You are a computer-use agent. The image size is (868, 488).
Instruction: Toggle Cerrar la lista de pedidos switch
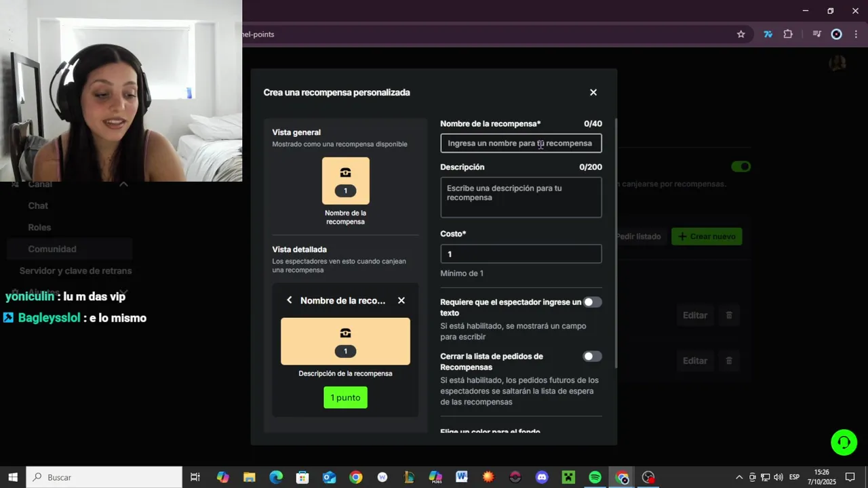click(592, 357)
